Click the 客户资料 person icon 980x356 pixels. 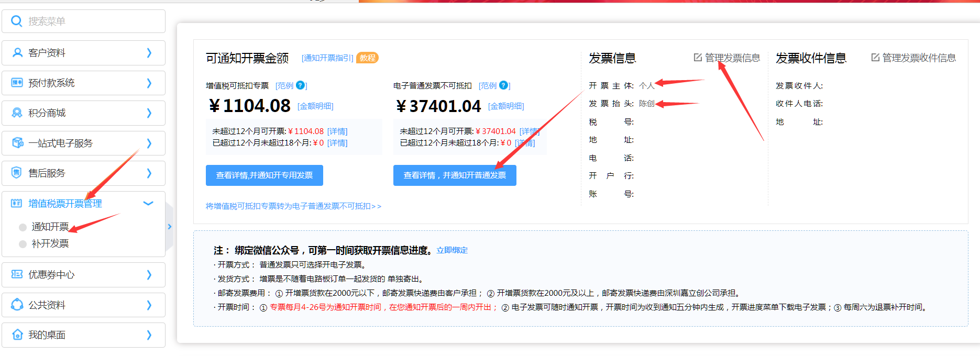[x=17, y=53]
